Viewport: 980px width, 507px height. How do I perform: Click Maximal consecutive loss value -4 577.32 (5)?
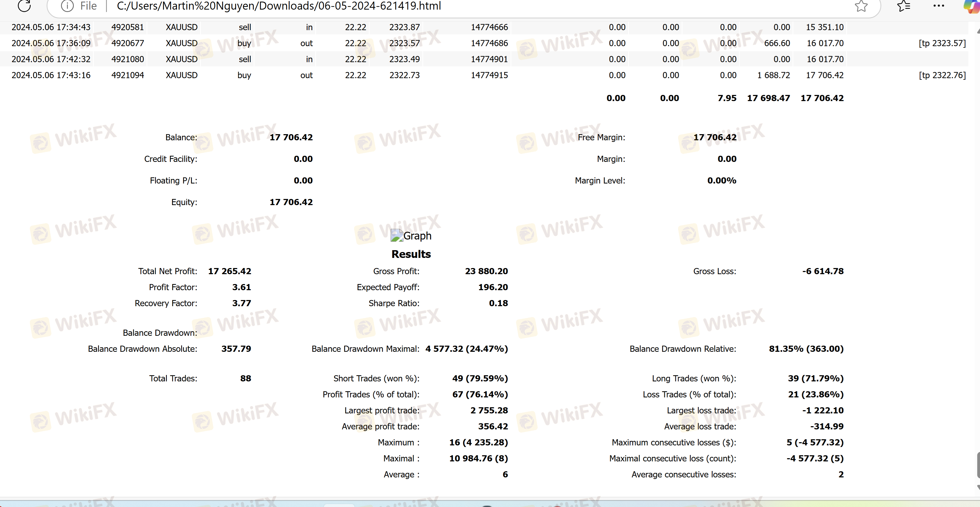pos(815,459)
